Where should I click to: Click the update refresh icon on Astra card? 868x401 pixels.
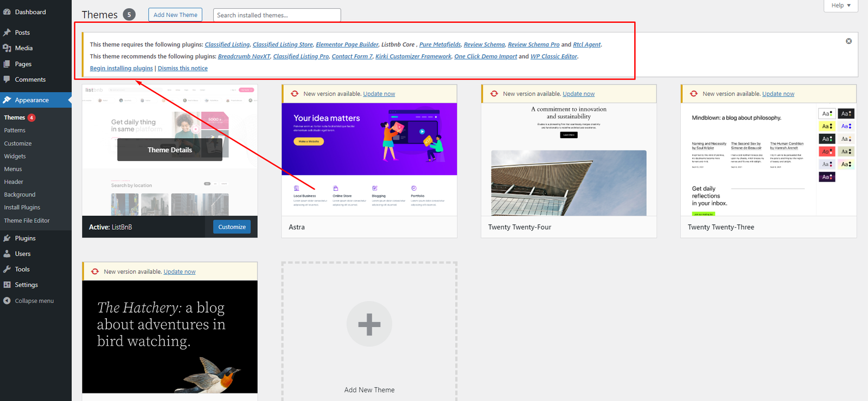[x=295, y=94]
